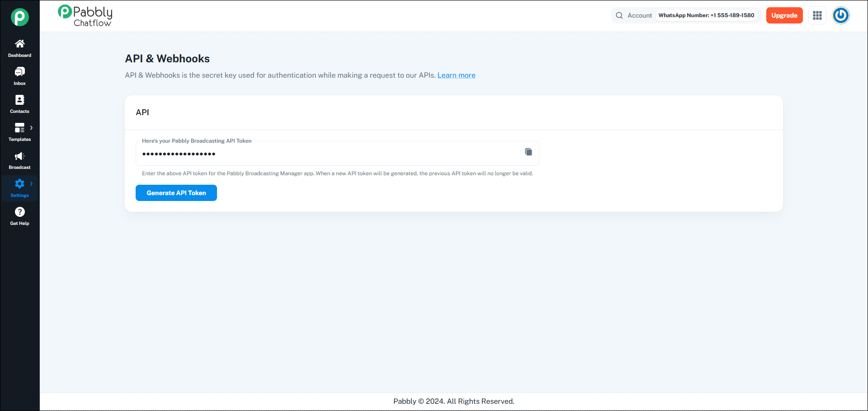This screenshot has height=411, width=868.
Task: Open the Get Help question icon
Action: 20,212
